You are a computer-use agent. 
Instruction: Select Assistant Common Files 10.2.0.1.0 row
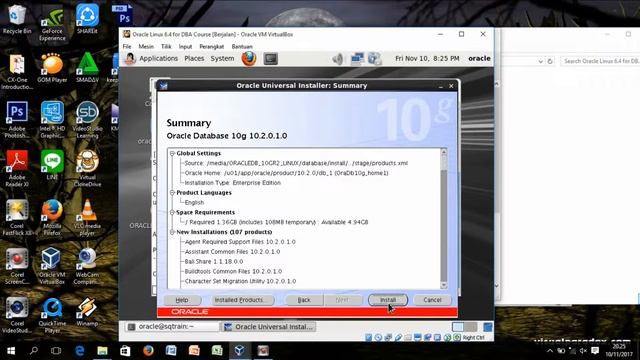click(x=232, y=252)
